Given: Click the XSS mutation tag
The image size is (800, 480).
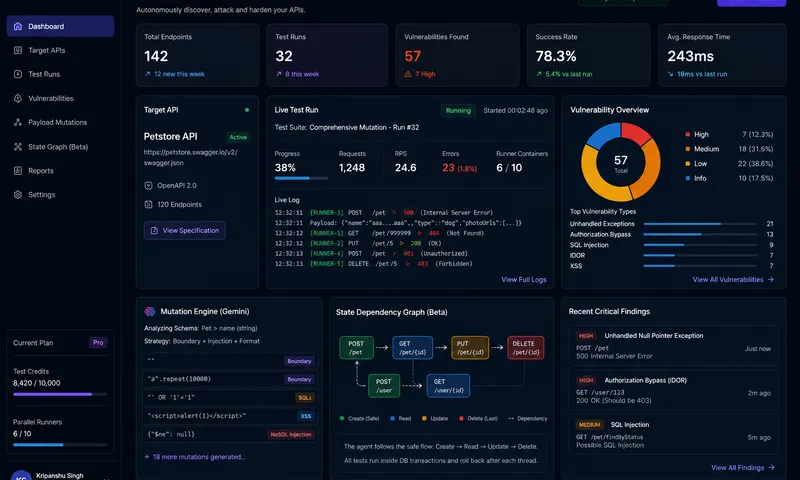Looking at the screenshot, I should point(306,416).
